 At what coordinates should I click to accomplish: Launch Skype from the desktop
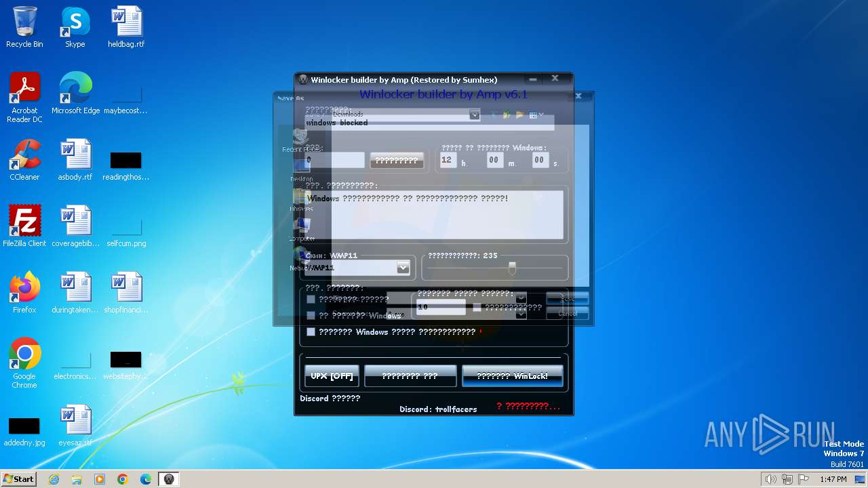[75, 28]
